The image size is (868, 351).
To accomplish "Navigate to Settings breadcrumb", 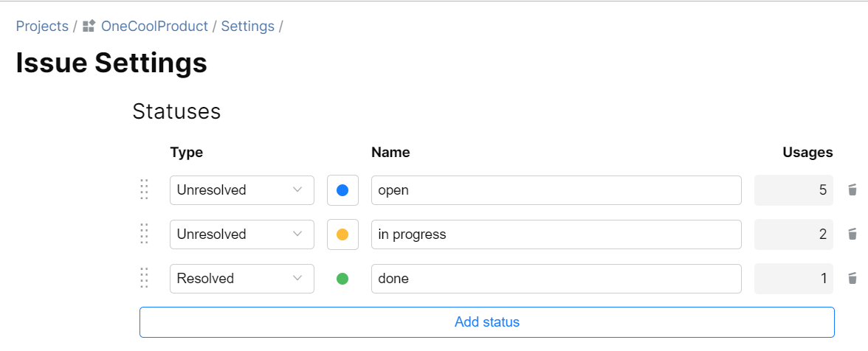I will pos(247,27).
